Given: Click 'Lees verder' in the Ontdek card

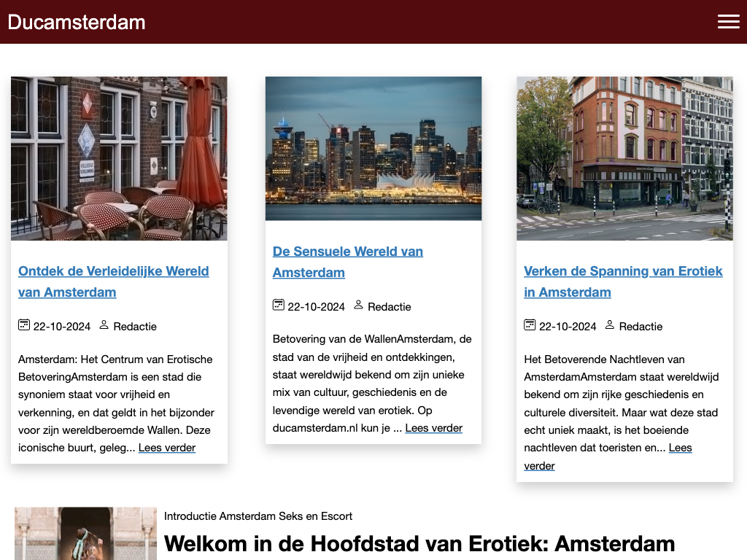Looking at the screenshot, I should click(x=167, y=448).
